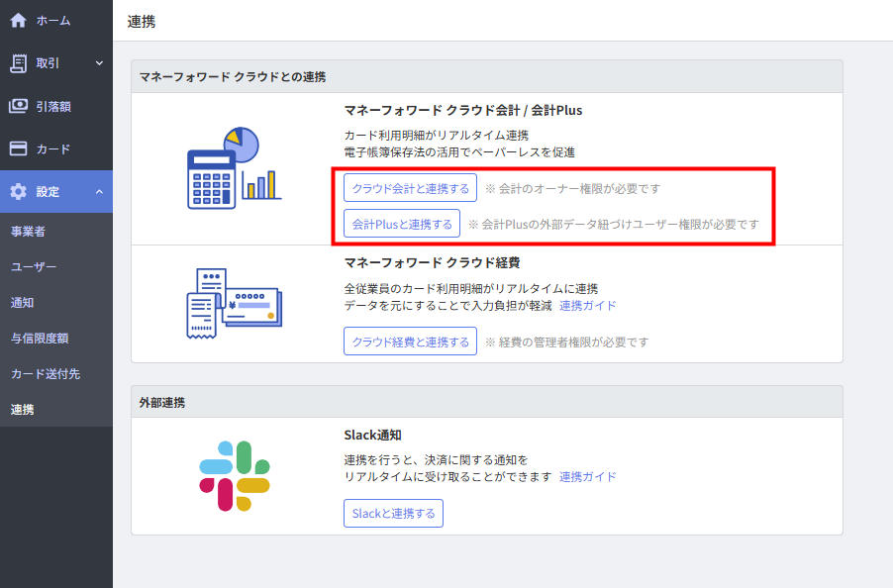Viewport: 893px width, 588px height.
Task: Click Slackと連携する button
Action: coord(394,514)
